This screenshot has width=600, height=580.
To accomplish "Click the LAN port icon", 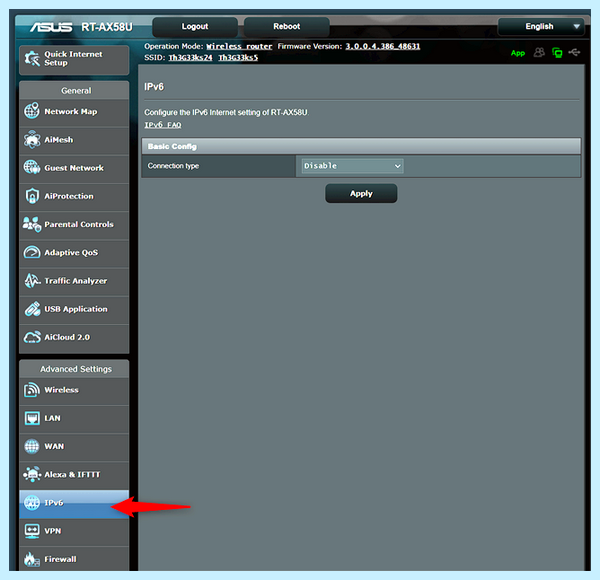I will click(32, 418).
